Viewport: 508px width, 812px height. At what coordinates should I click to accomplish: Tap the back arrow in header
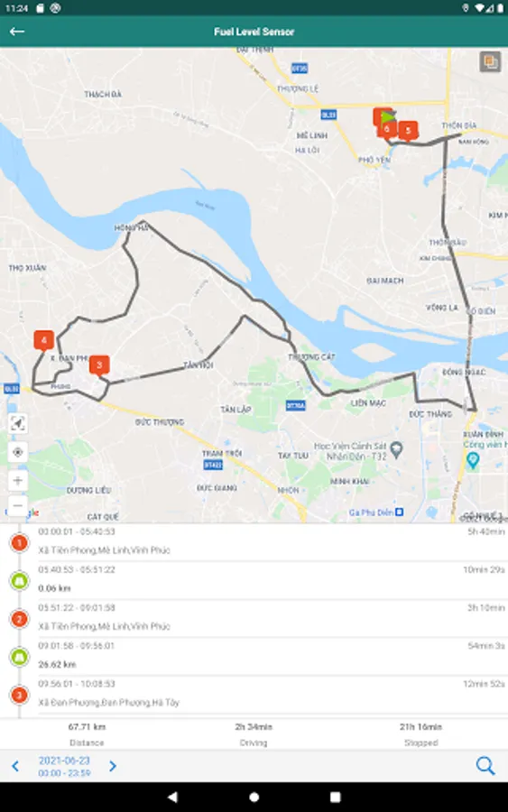pos(17,32)
